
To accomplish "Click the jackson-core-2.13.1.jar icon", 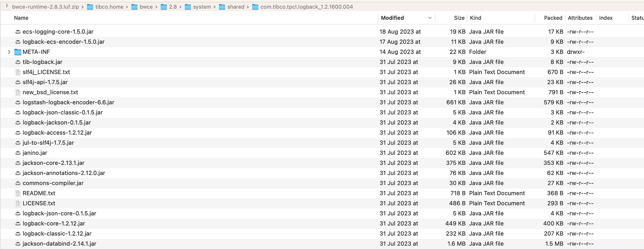I will click(18, 163).
